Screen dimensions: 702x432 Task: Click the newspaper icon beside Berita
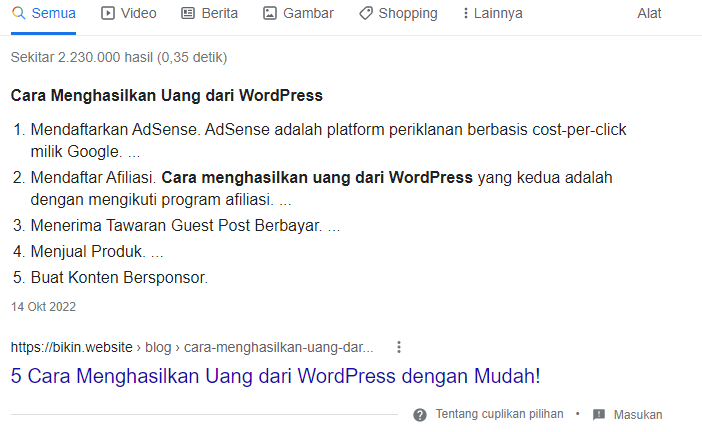pyautogui.click(x=188, y=14)
